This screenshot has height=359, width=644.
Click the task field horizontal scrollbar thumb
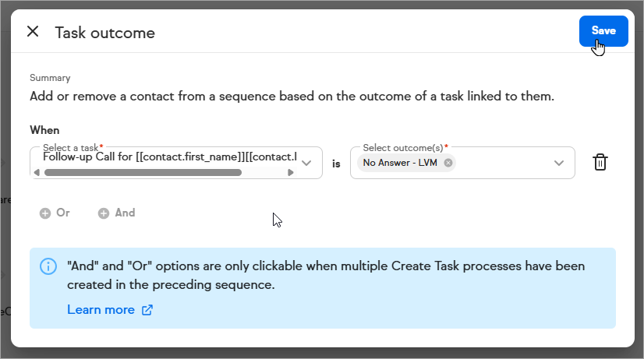pos(142,172)
